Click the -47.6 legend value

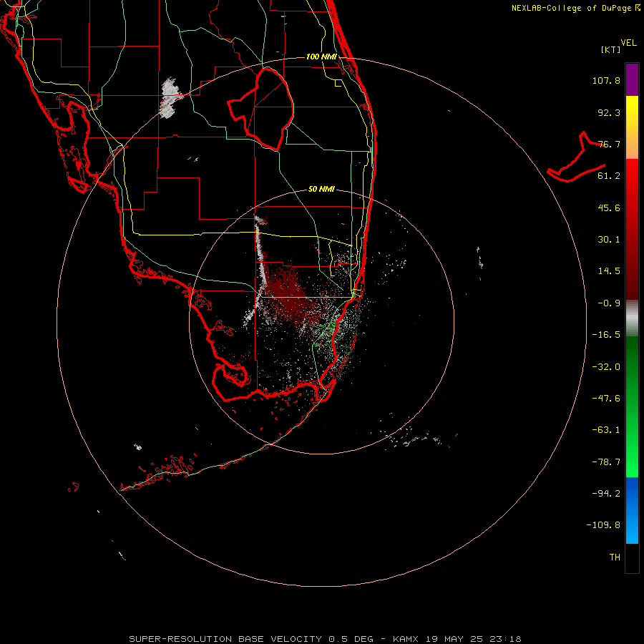606,399
